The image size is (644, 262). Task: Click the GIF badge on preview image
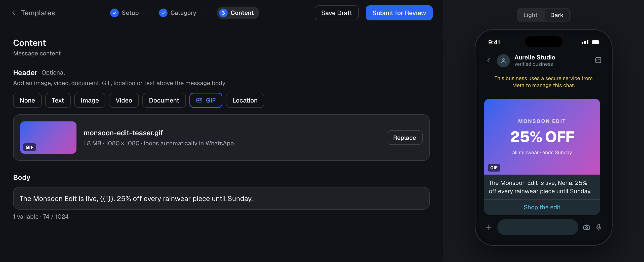(x=494, y=168)
